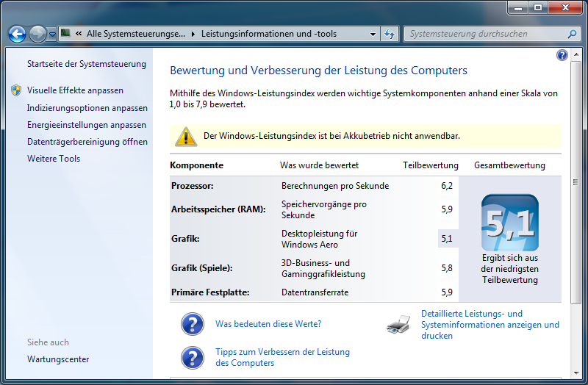
Task: Open 'Energieeinstellungen anpassen'
Action: 87,125
